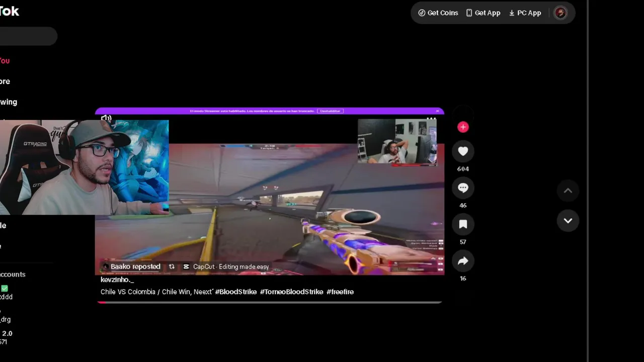This screenshot has width=644, height=362.
Task: Go to previous video with up arrow
Action: click(x=568, y=191)
